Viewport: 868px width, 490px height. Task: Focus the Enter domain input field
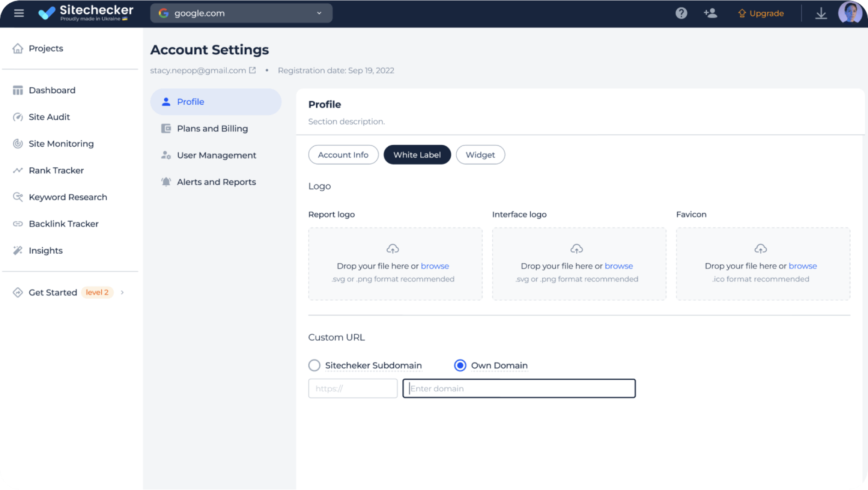click(519, 388)
